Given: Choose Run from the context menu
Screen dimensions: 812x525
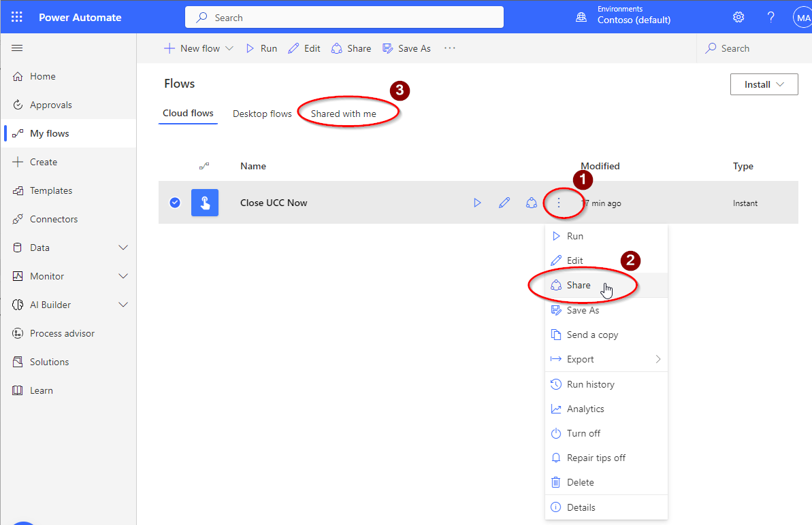Looking at the screenshot, I should [x=606, y=236].
